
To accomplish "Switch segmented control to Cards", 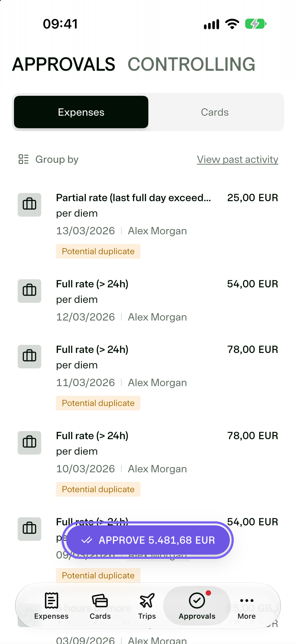I will click(x=215, y=112).
